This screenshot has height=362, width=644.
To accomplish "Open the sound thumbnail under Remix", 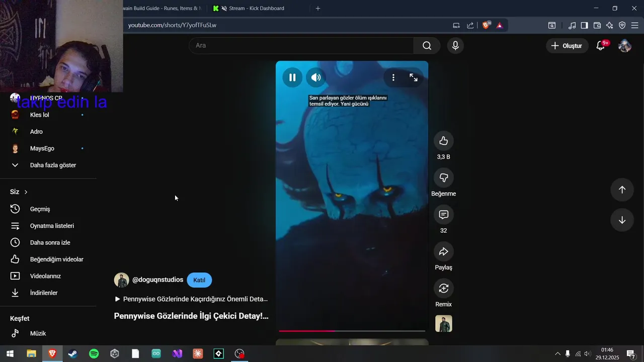I will pos(444,324).
